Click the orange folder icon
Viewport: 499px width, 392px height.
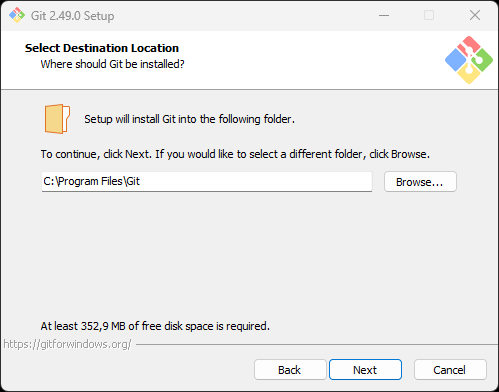tap(57, 119)
